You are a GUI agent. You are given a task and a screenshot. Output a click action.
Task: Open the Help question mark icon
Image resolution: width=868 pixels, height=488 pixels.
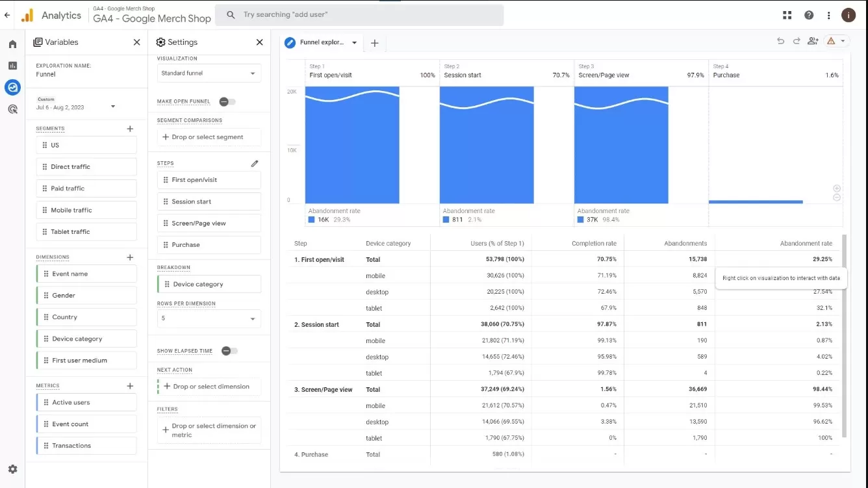pyautogui.click(x=809, y=15)
